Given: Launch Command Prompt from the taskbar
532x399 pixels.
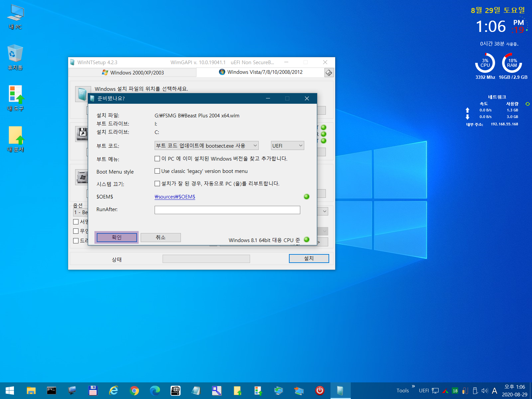Looking at the screenshot, I should pos(52,391).
